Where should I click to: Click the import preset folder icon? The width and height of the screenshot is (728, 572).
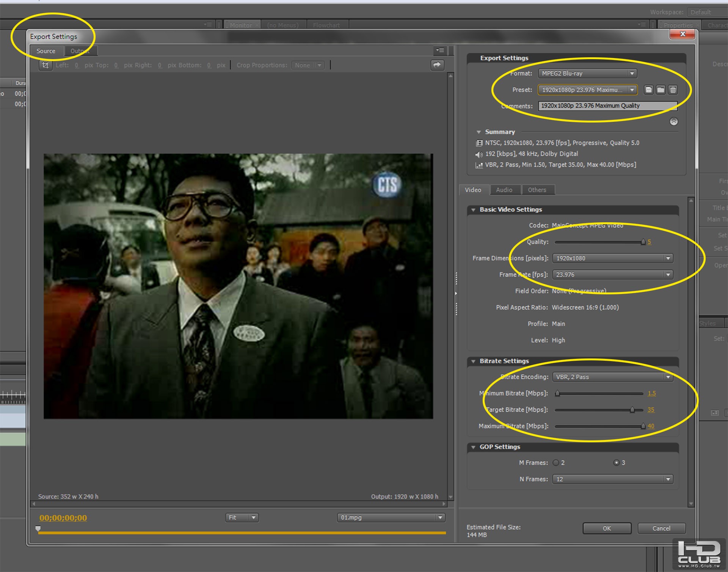click(x=661, y=90)
